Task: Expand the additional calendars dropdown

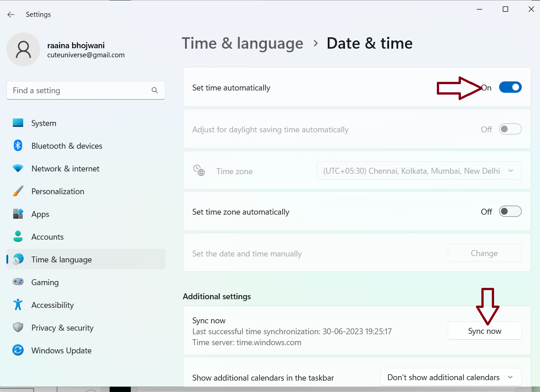Action: pos(450,377)
